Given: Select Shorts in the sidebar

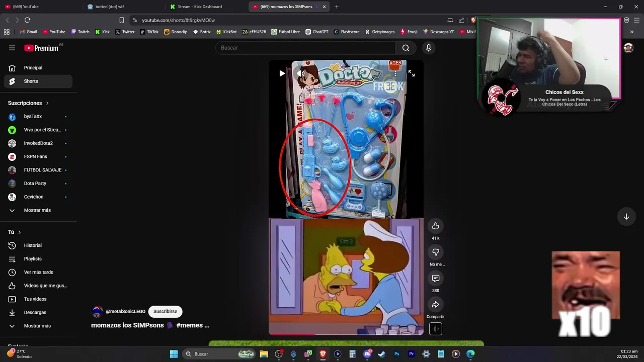Looking at the screenshot, I should [x=38, y=81].
